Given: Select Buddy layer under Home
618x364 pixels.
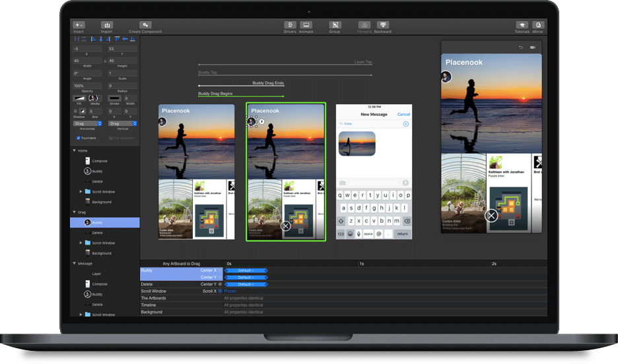Looking at the screenshot, I should (105, 171).
